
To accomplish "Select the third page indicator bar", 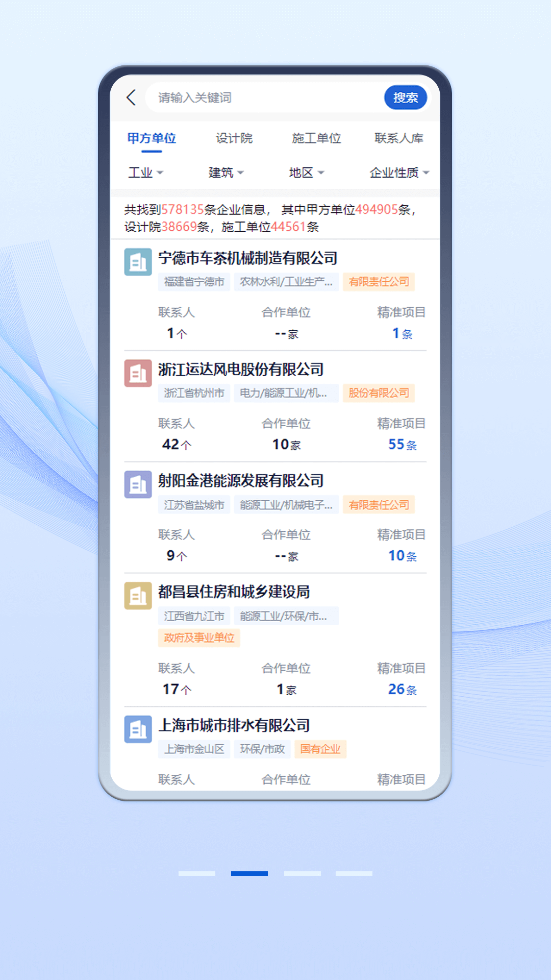I will [x=303, y=873].
